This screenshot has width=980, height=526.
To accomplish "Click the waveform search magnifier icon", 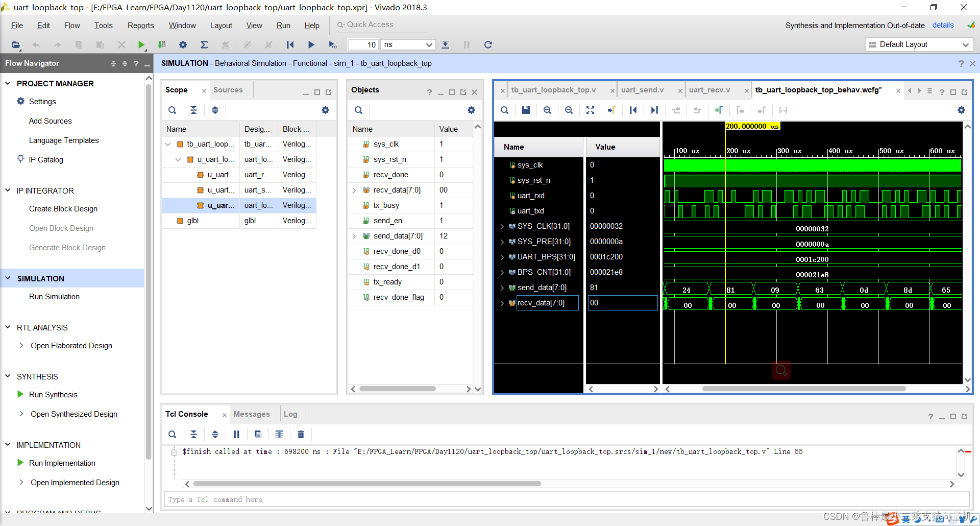I will (x=504, y=110).
